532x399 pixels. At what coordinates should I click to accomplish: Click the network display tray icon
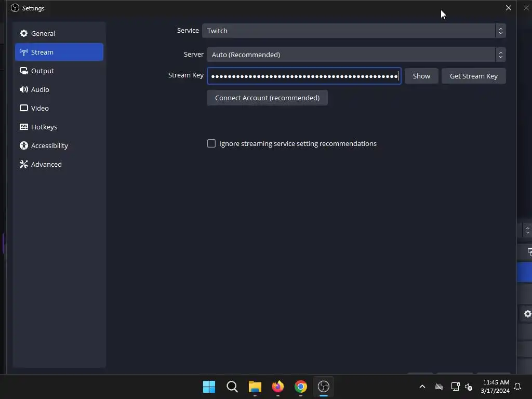click(455, 387)
